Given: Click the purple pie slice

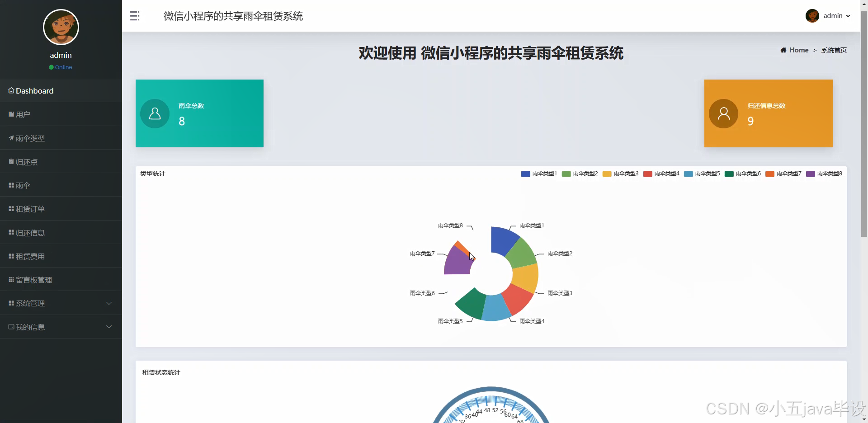Looking at the screenshot, I should coord(458,262).
